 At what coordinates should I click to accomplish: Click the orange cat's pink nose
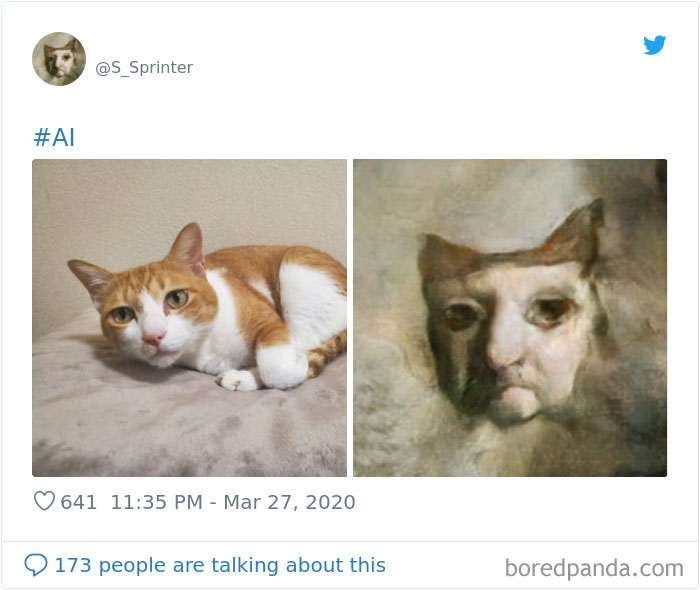[153, 339]
